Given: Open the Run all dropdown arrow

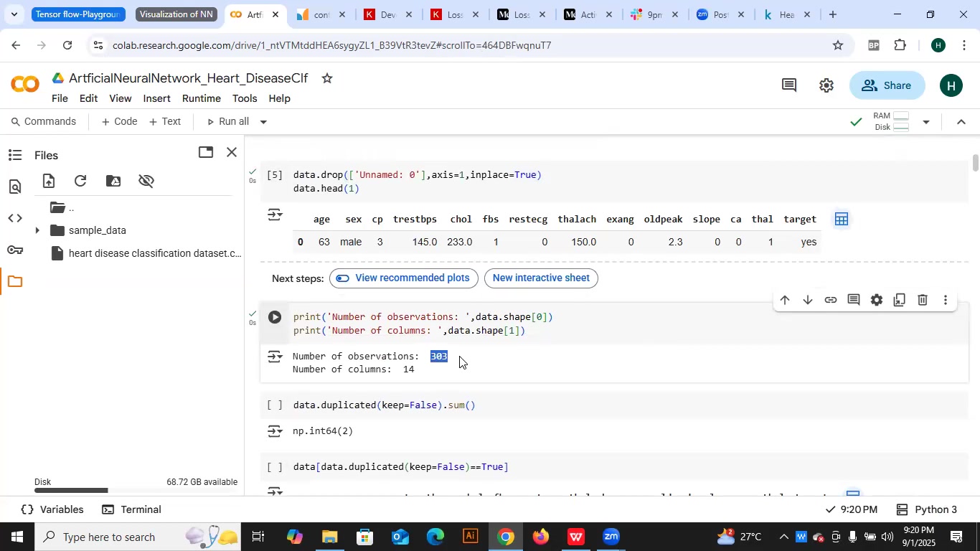Looking at the screenshot, I should (x=263, y=122).
